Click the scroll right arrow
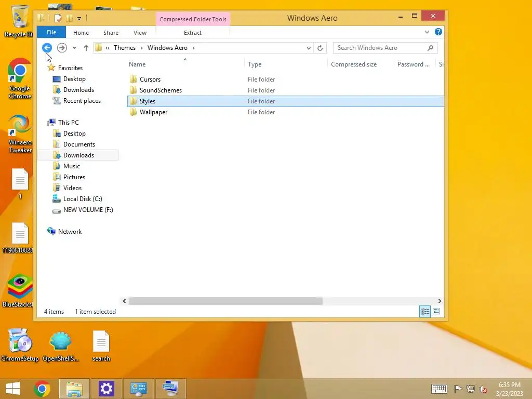Screen dimensions: 532x399 [x=440, y=301]
